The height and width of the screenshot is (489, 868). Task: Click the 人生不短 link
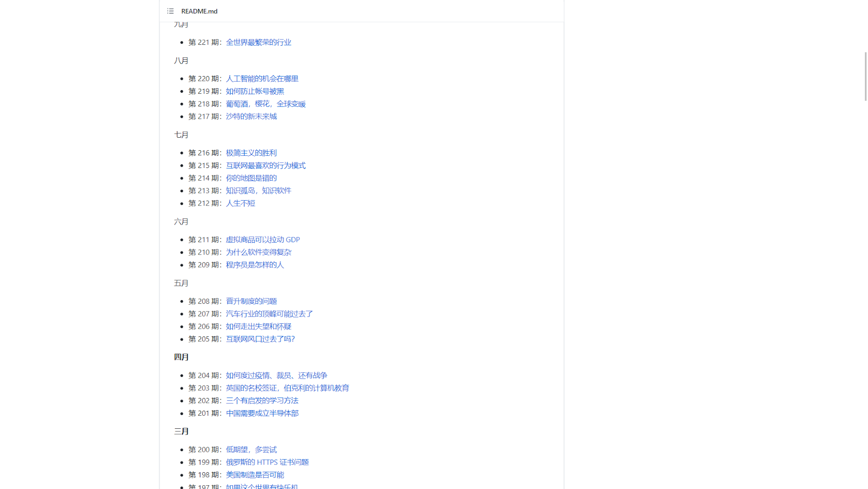point(240,203)
